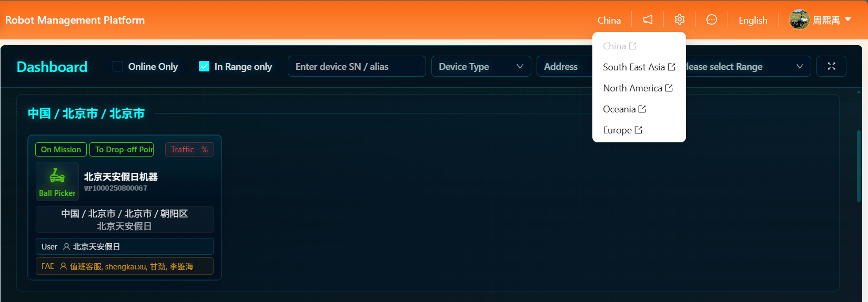Select Oceania from region menu
This screenshot has width=868, height=302.
point(639,109)
